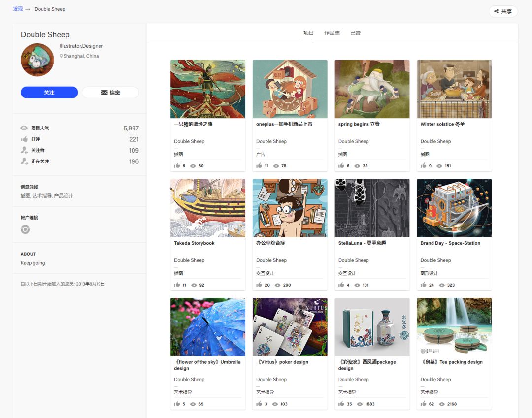Screen dimensions: 532x418
Task: Open the 已赞 tab
Action: (x=355, y=33)
